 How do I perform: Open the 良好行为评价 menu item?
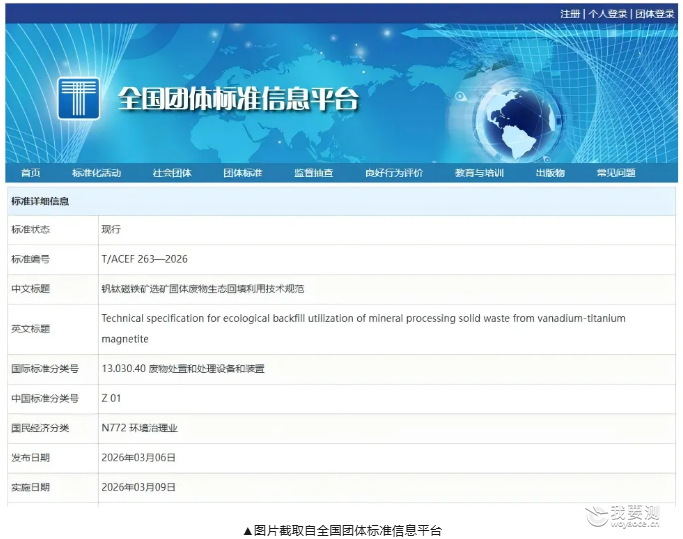(394, 173)
